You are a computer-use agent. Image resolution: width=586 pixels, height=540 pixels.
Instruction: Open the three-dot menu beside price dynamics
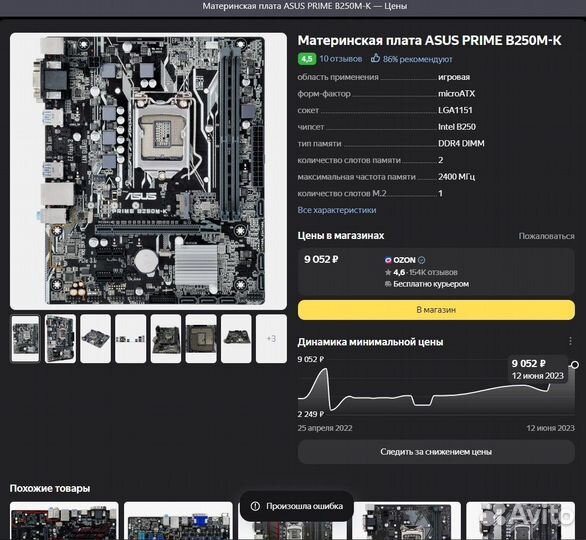pyautogui.click(x=570, y=341)
